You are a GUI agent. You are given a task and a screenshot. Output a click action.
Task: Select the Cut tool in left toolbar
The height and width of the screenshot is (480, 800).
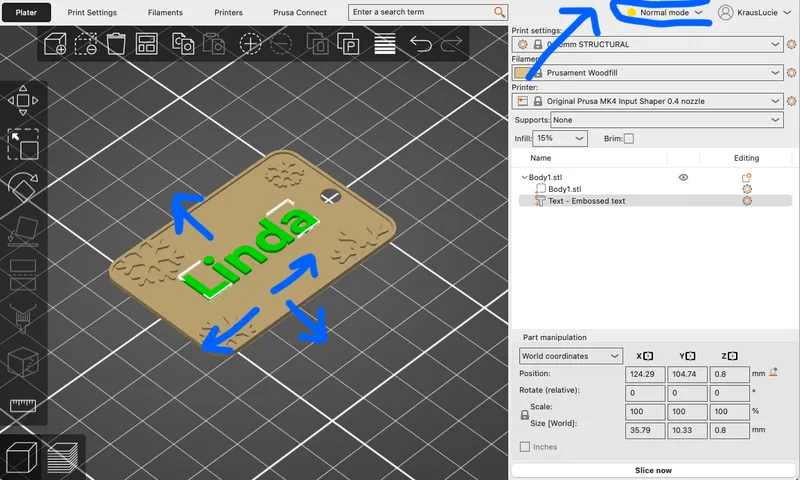coord(23,275)
